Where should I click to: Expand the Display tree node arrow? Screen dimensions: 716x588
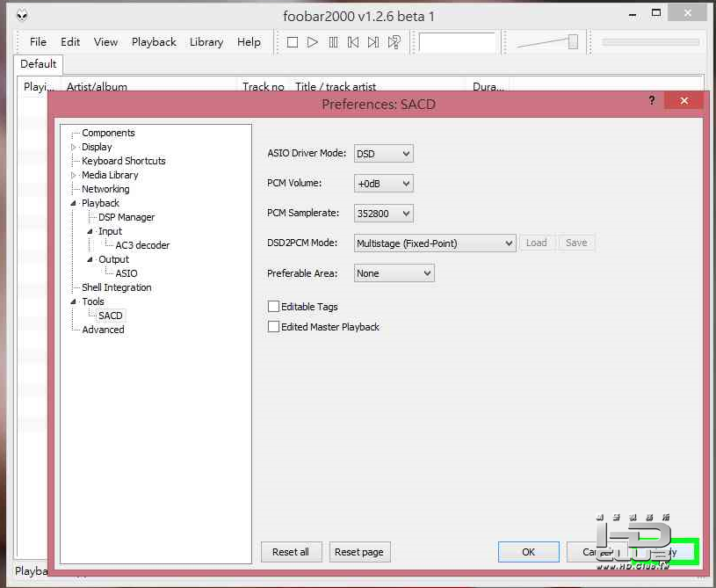(73, 147)
